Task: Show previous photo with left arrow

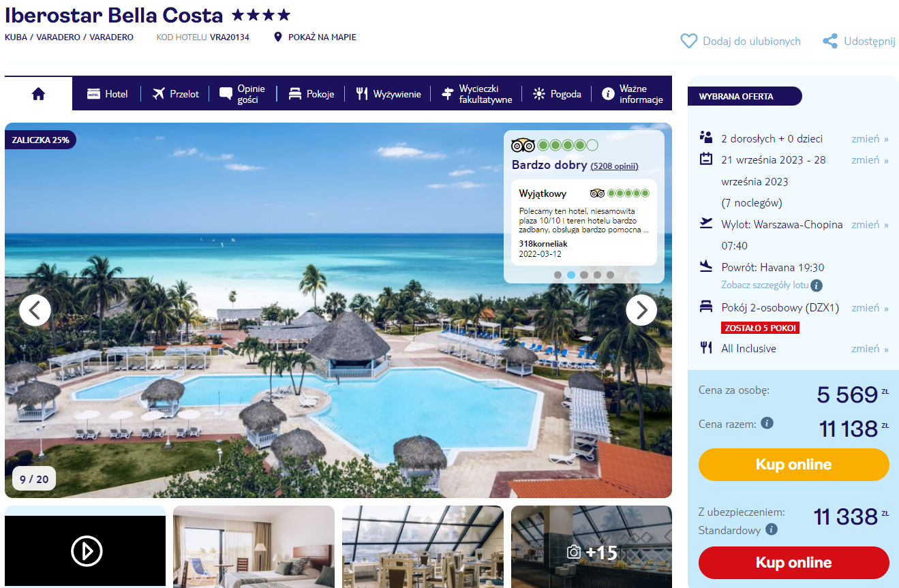Action: coord(35,310)
